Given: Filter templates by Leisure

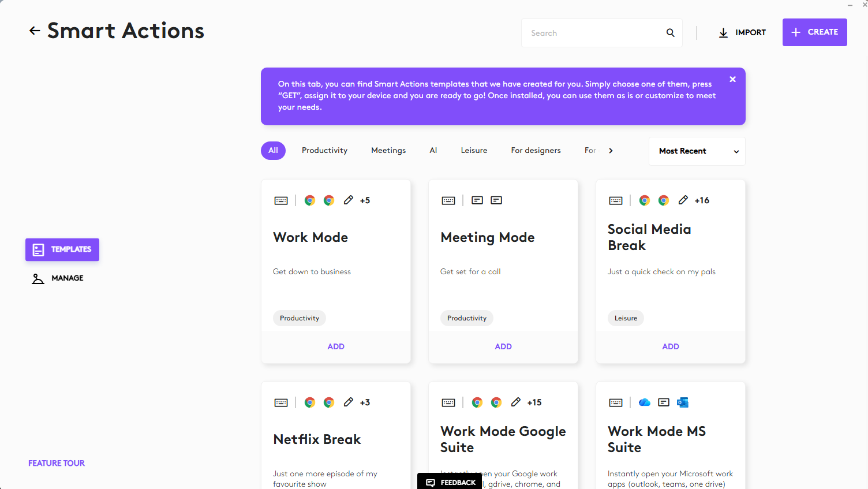Looking at the screenshot, I should (474, 151).
